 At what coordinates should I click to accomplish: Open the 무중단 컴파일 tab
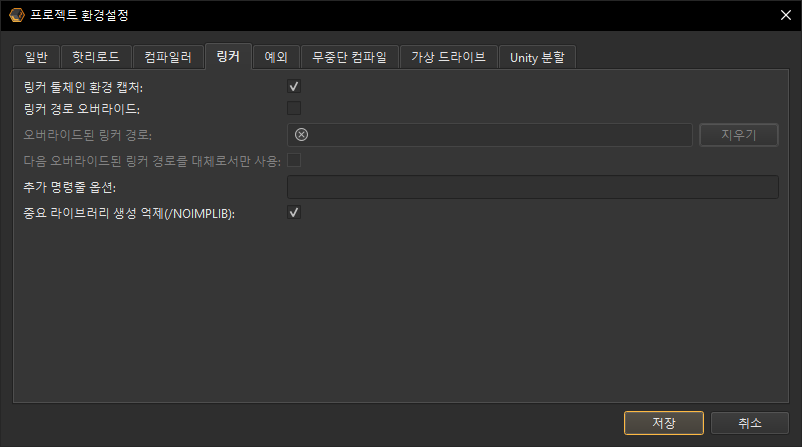349,57
